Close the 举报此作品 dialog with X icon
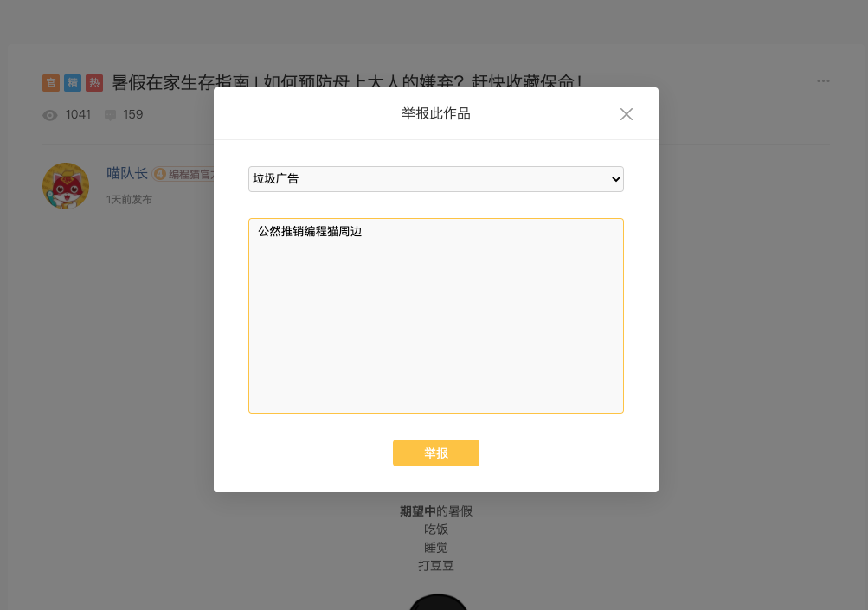The image size is (868, 610). [x=626, y=114]
